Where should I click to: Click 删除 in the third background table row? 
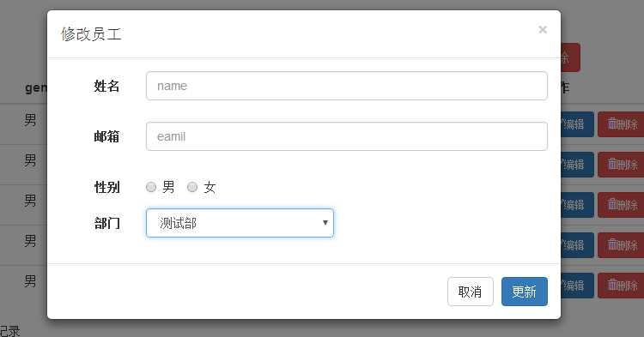click(x=621, y=205)
